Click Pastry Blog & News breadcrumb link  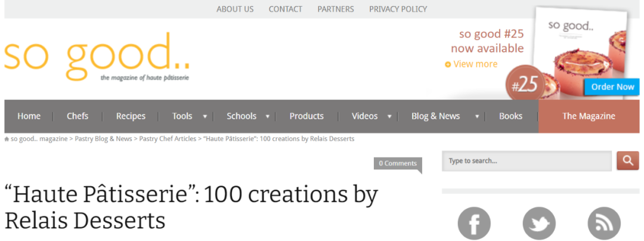pos(104,139)
